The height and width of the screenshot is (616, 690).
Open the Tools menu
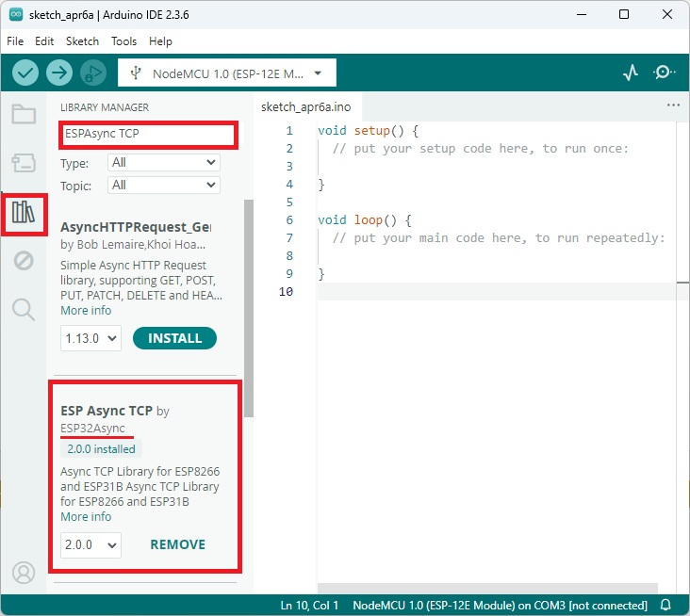(123, 41)
